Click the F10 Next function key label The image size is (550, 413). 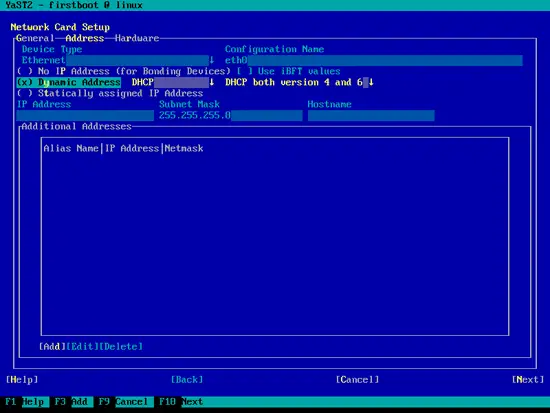pyautogui.click(x=181, y=402)
